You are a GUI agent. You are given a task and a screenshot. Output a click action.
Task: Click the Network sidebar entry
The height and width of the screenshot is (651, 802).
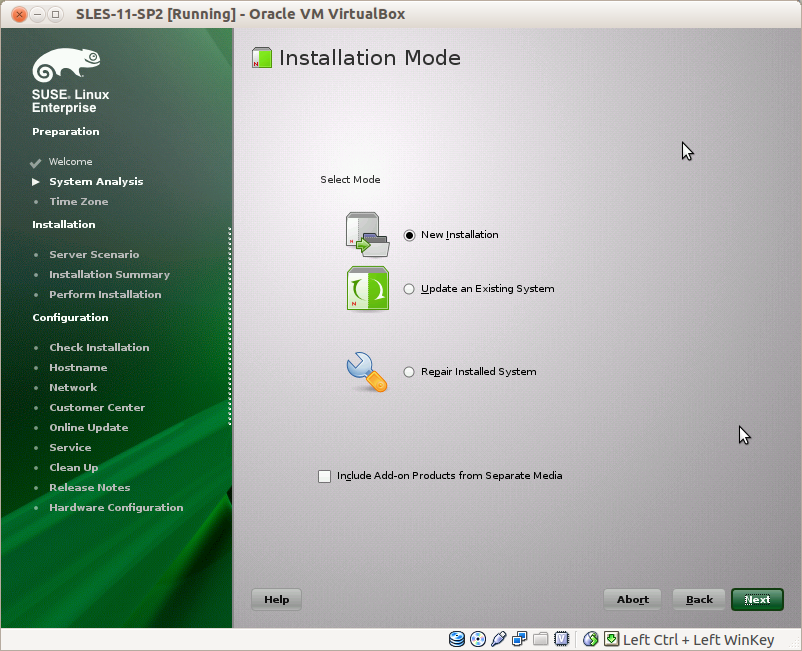point(73,388)
